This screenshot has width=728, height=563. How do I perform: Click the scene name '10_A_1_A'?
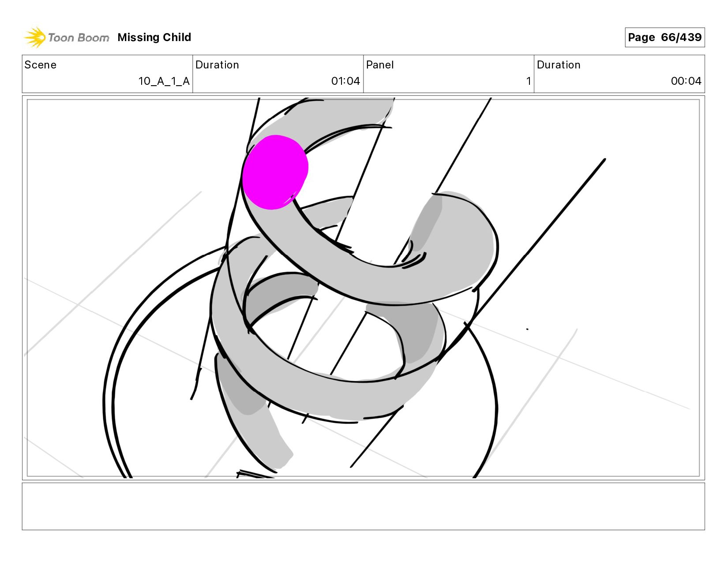pos(164,81)
